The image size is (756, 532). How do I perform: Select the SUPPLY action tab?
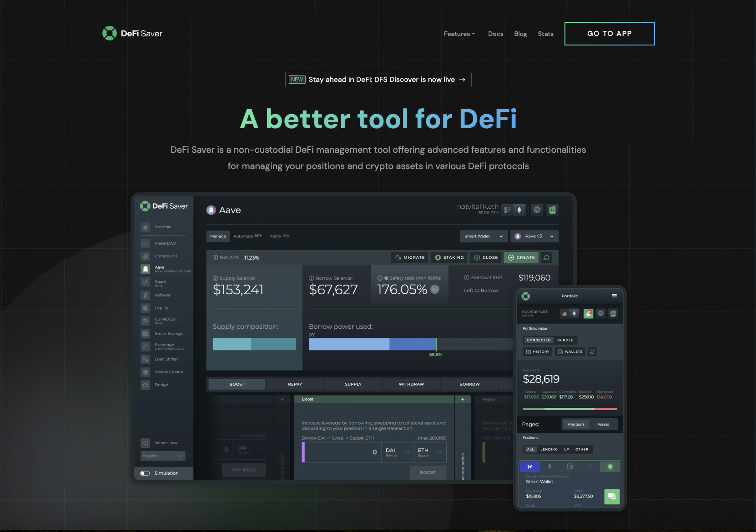click(x=353, y=384)
